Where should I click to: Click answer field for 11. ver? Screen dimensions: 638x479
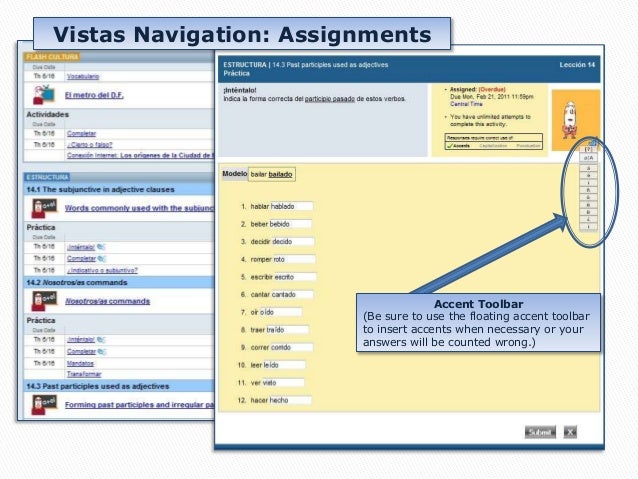point(283,383)
